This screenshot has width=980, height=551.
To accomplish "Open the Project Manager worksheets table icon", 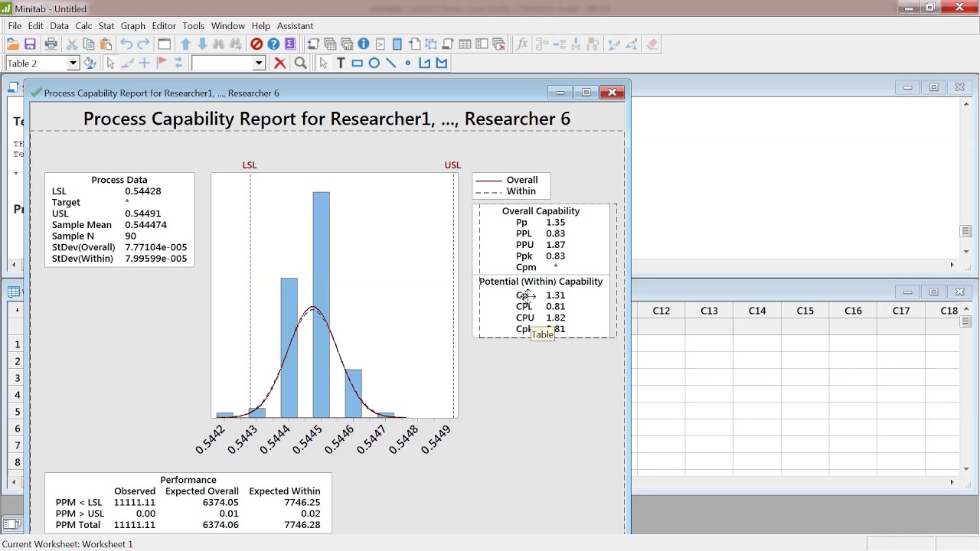I will 465,44.
